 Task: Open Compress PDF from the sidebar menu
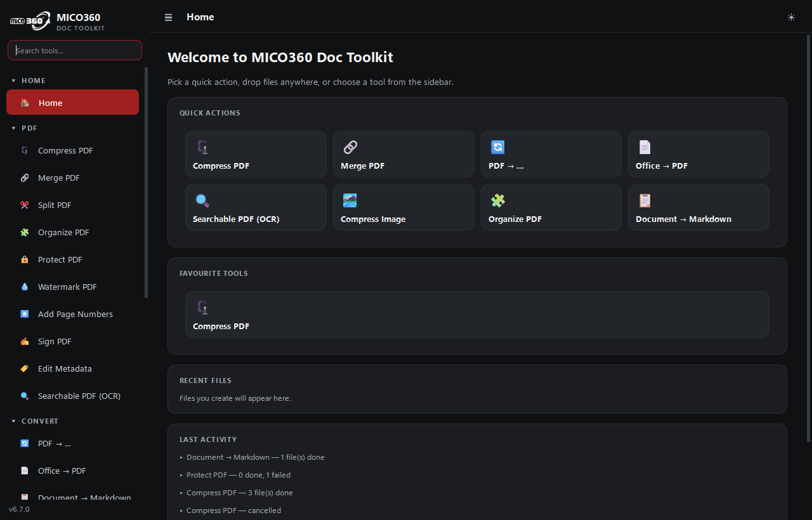pyautogui.click(x=72, y=151)
